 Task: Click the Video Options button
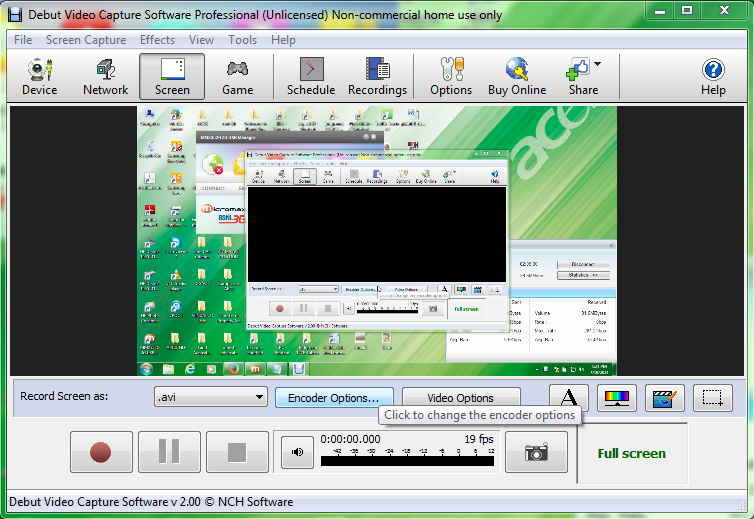461,398
